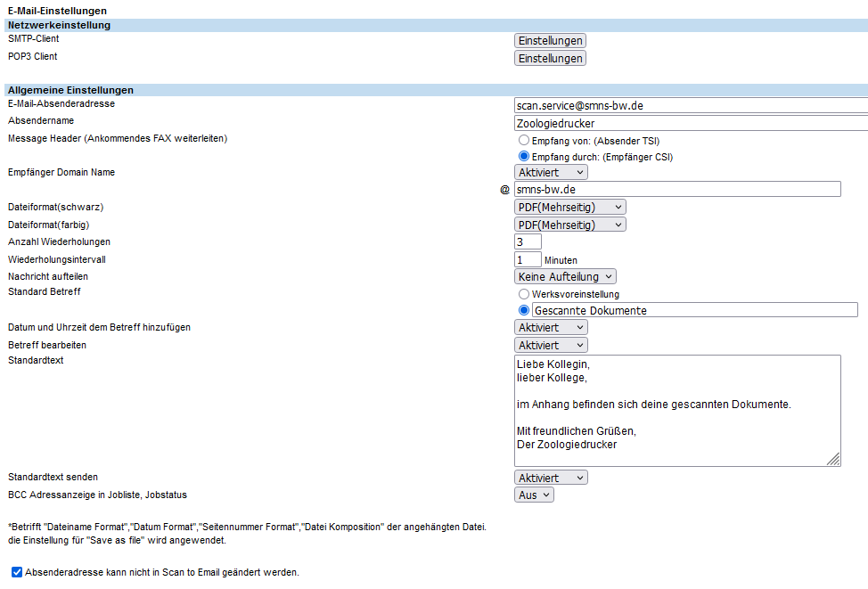Click inside the Standardtext textarea

676,410
